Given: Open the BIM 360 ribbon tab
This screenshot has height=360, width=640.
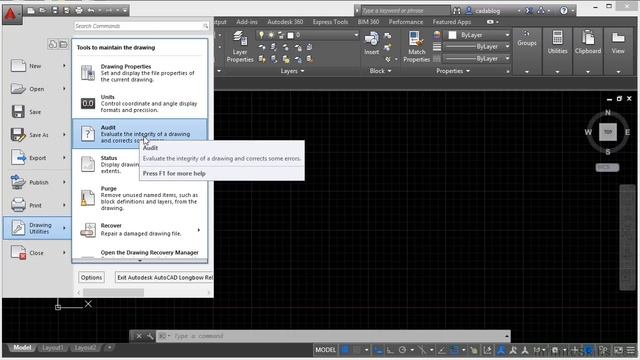Looking at the screenshot, I should pyautogui.click(x=368, y=22).
